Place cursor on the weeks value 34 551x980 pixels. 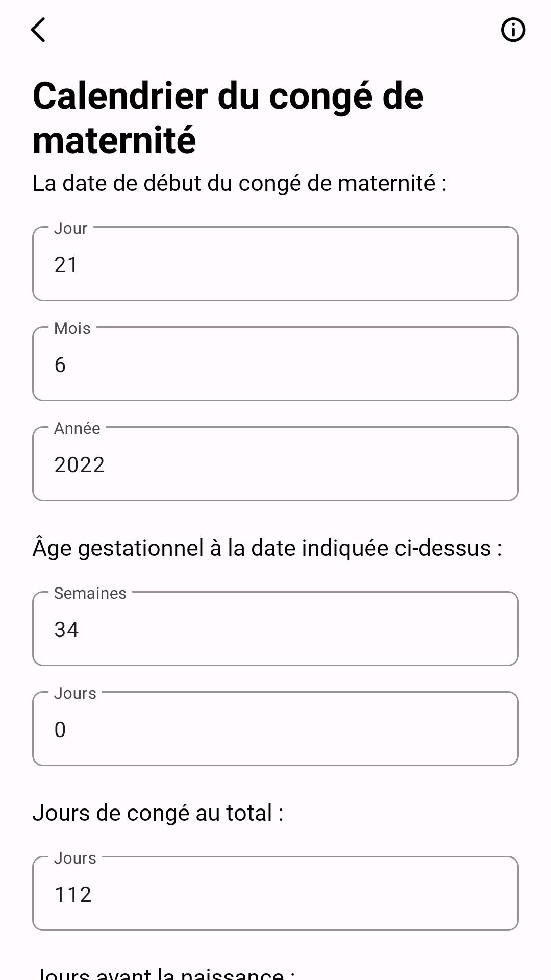pos(67,630)
